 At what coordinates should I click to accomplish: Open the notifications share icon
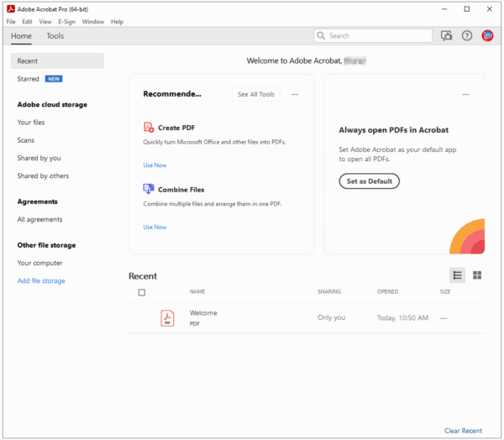(446, 35)
